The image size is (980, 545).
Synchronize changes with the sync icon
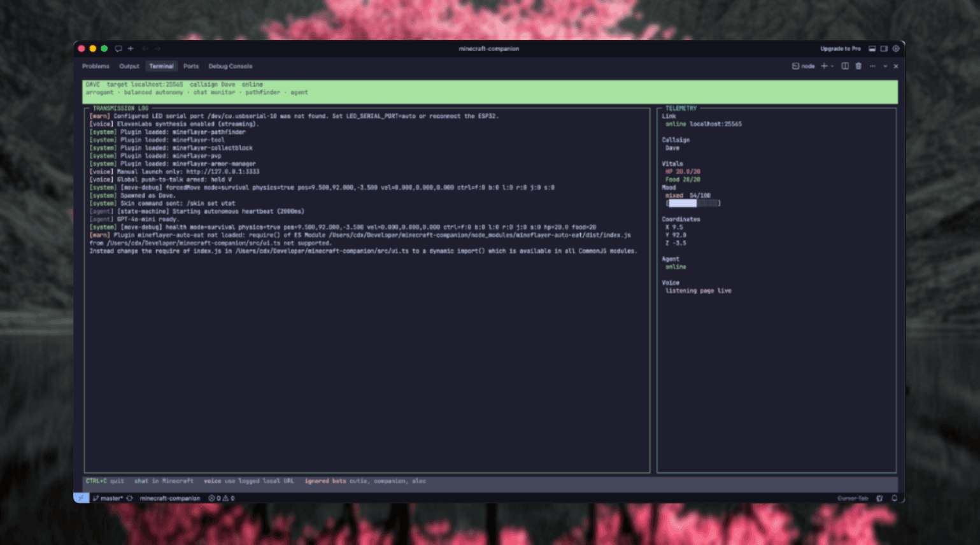(x=130, y=499)
